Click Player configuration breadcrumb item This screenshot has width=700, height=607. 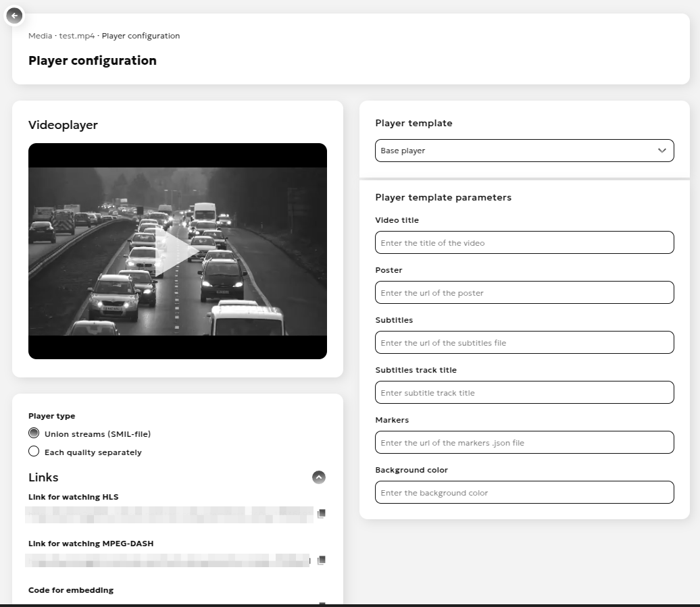pyautogui.click(x=141, y=36)
